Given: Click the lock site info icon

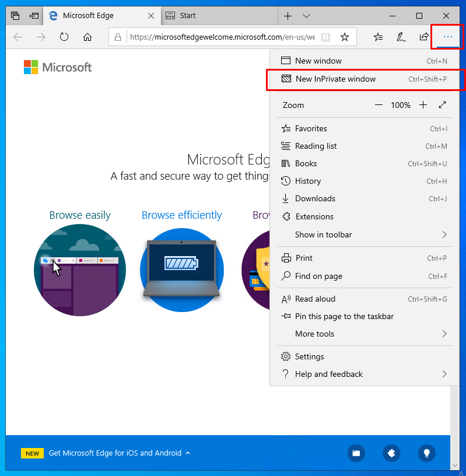Looking at the screenshot, I should tap(118, 37).
